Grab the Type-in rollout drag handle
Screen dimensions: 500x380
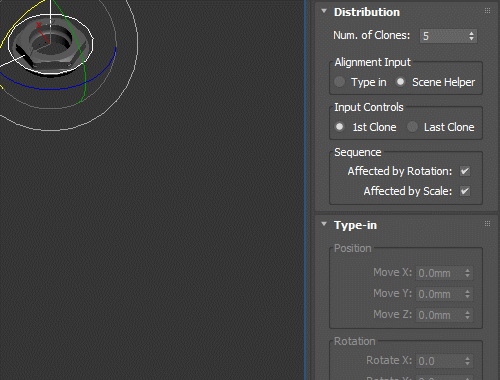[x=487, y=223]
